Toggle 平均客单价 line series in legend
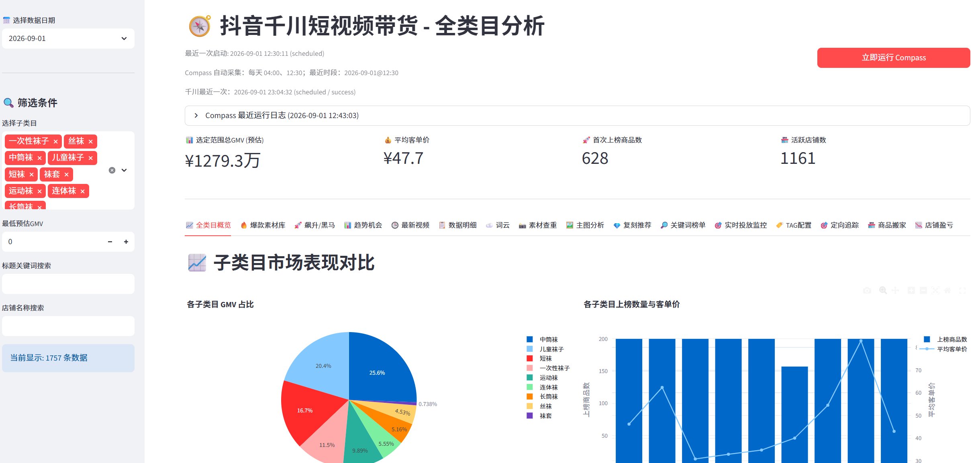980x463 pixels. click(x=943, y=349)
